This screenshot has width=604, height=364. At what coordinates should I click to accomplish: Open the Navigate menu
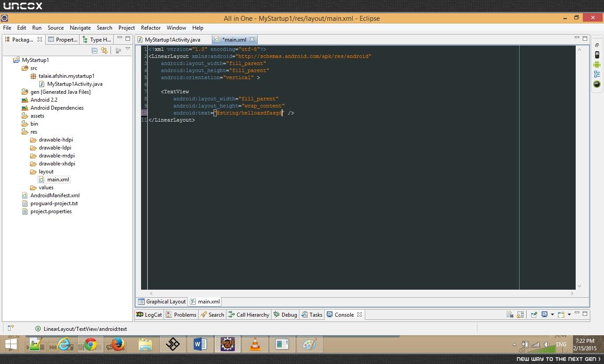tap(80, 27)
